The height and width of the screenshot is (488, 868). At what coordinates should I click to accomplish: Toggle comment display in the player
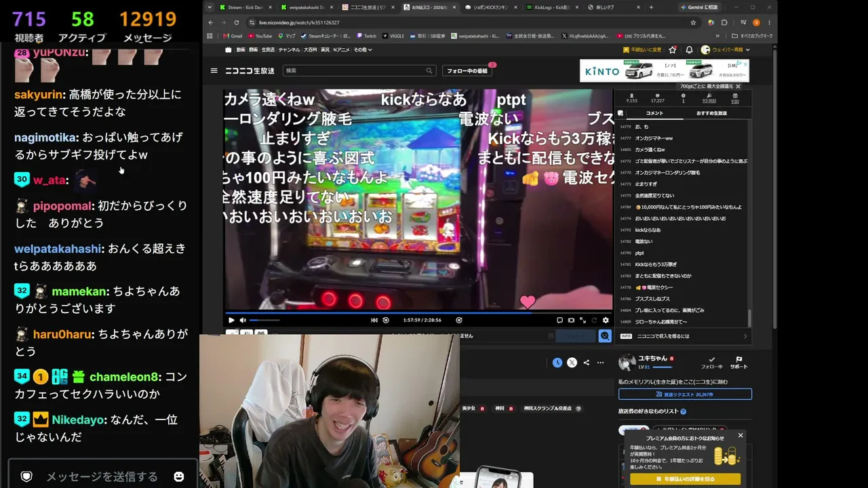(559, 320)
